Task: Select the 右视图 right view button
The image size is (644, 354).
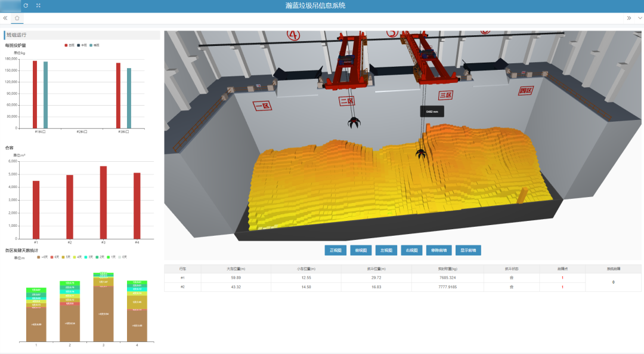Action: (412, 250)
